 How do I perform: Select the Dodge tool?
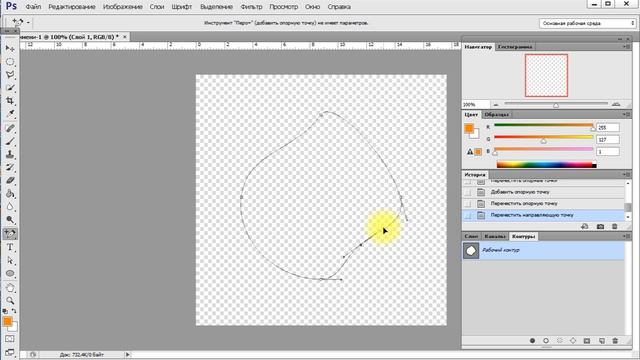10,220
